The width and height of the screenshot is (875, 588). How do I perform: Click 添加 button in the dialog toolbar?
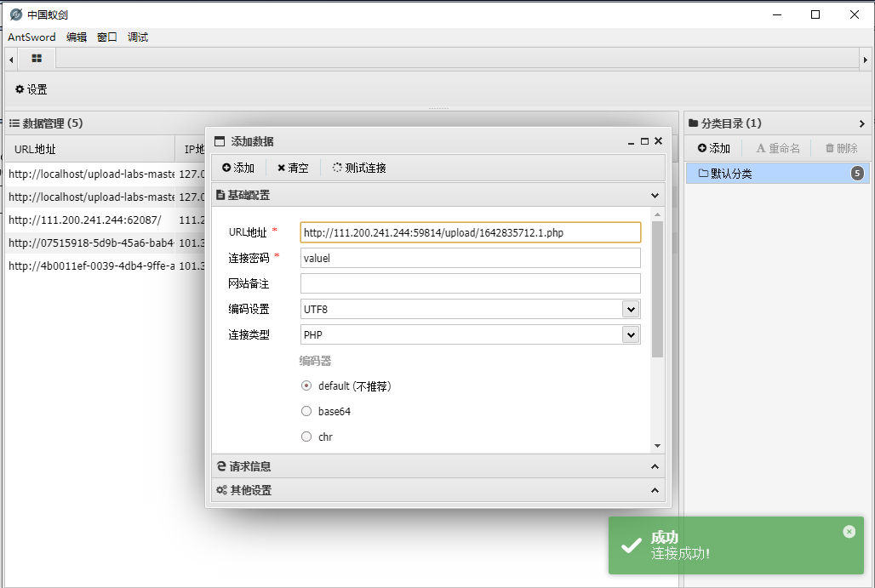(x=238, y=168)
